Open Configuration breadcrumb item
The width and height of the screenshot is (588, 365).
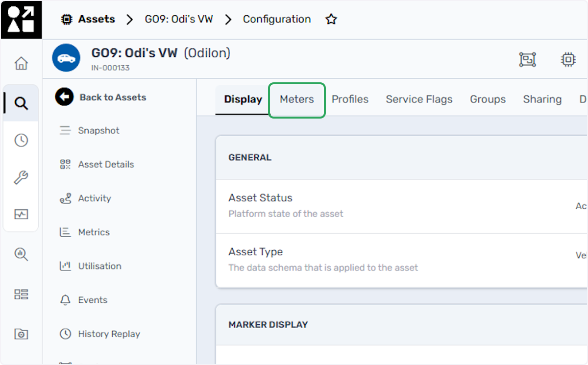tap(277, 19)
